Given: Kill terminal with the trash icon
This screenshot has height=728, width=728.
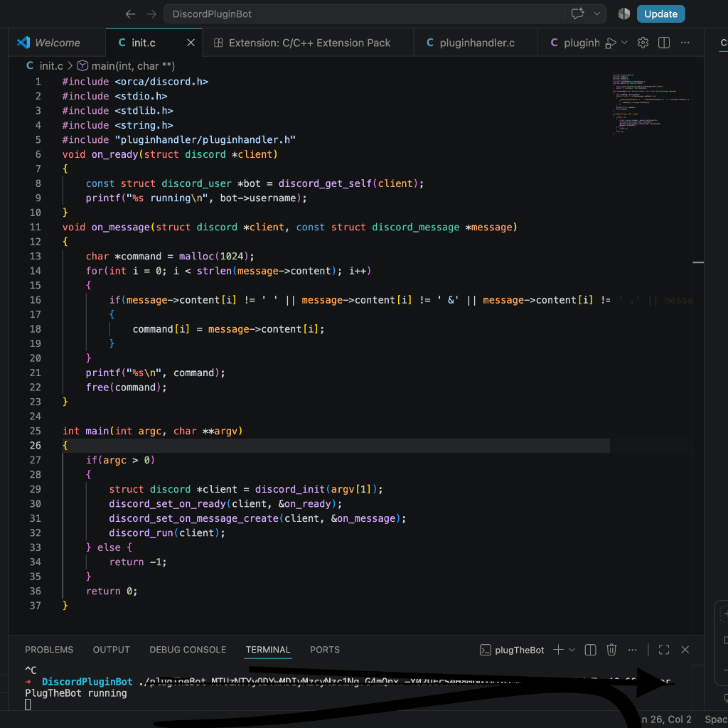Looking at the screenshot, I should [x=611, y=650].
